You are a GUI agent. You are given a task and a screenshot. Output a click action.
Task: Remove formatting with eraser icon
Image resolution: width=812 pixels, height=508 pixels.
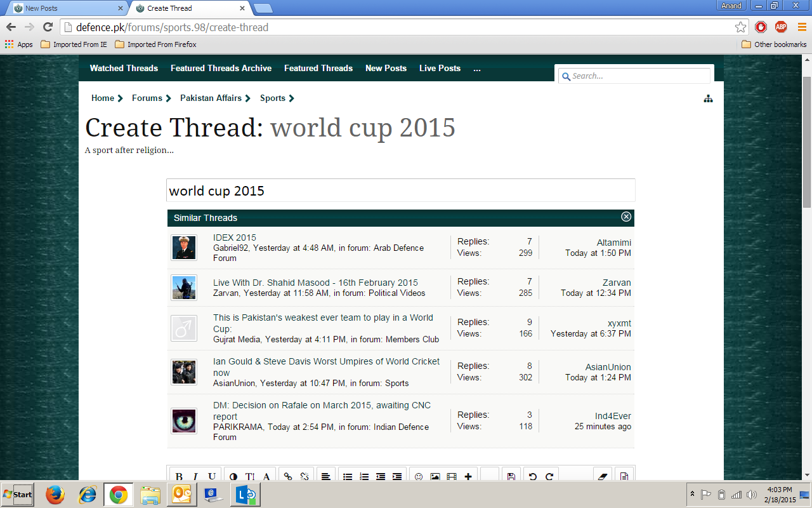click(603, 476)
